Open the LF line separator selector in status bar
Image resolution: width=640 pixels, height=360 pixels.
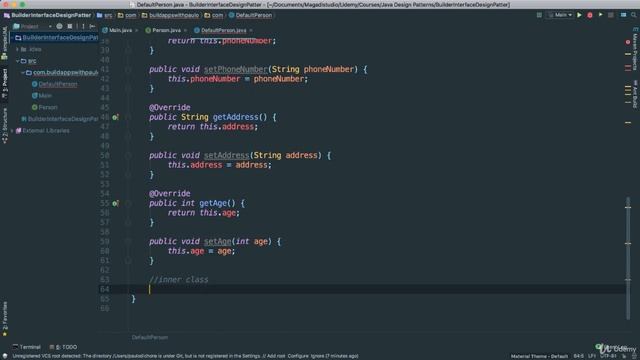pos(592,356)
